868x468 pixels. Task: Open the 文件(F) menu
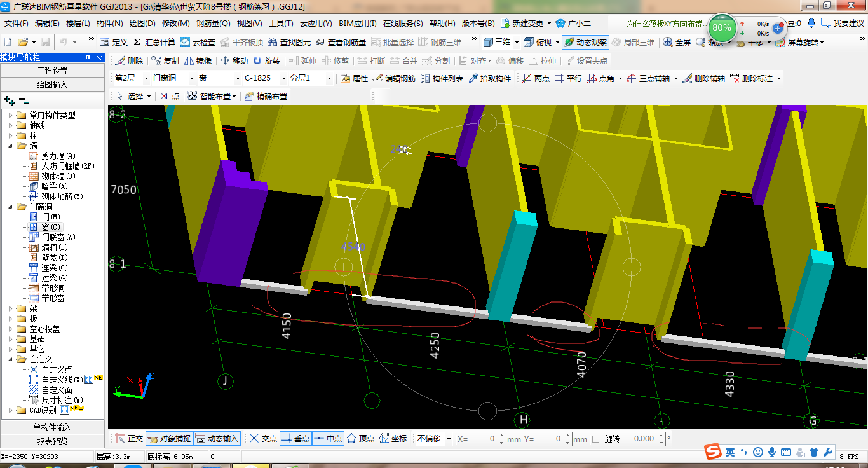17,24
